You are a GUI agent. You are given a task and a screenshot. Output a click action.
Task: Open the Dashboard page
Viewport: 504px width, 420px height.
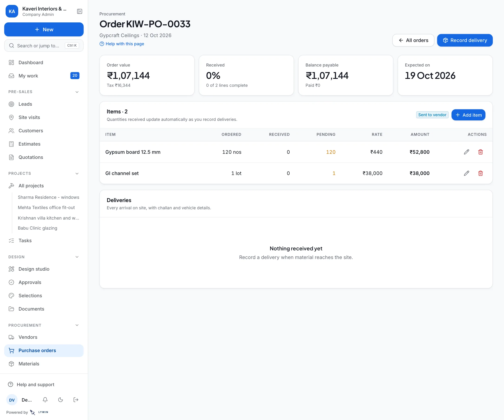(x=44, y=62)
